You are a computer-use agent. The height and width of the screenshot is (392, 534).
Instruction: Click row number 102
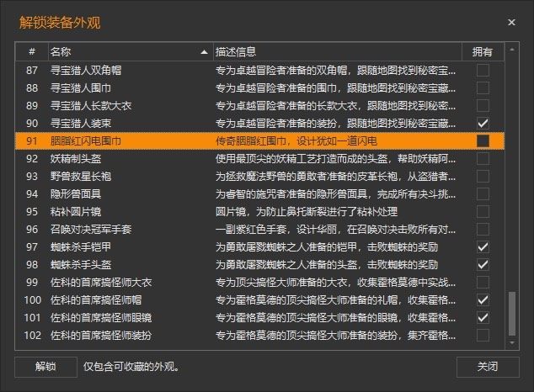point(32,336)
